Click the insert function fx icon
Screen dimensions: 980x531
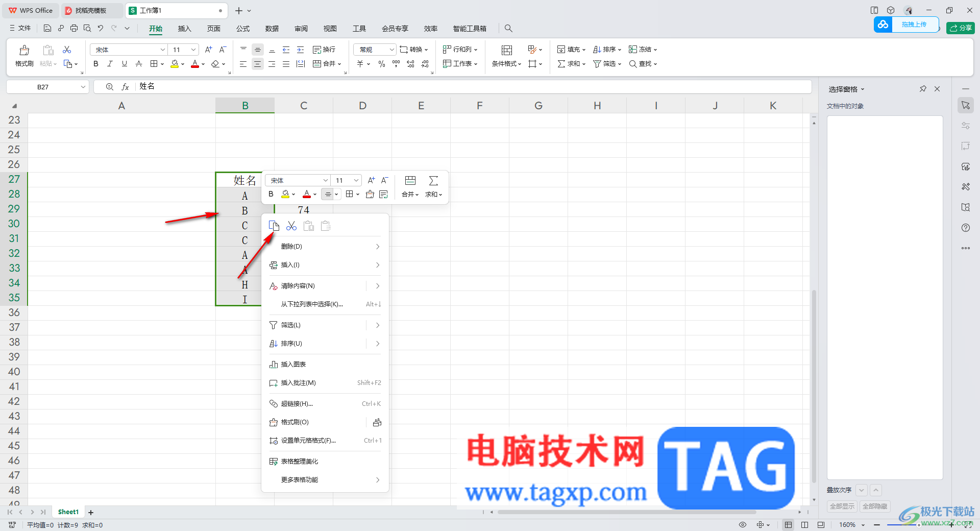tap(125, 87)
